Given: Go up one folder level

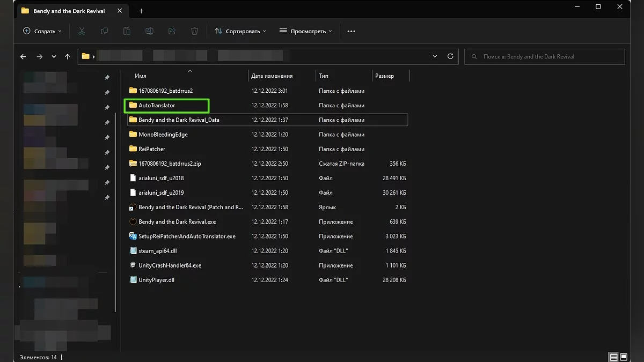Looking at the screenshot, I should [x=68, y=56].
